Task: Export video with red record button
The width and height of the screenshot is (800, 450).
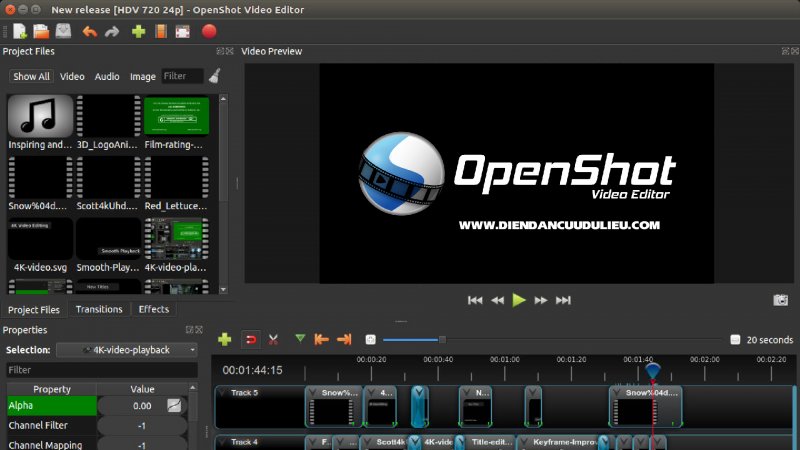Action: [209, 32]
